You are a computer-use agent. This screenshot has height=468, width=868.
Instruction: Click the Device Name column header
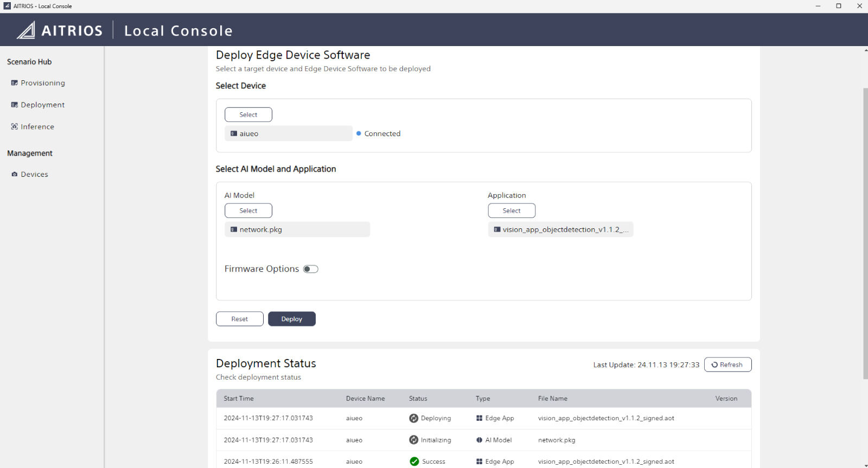tap(366, 399)
